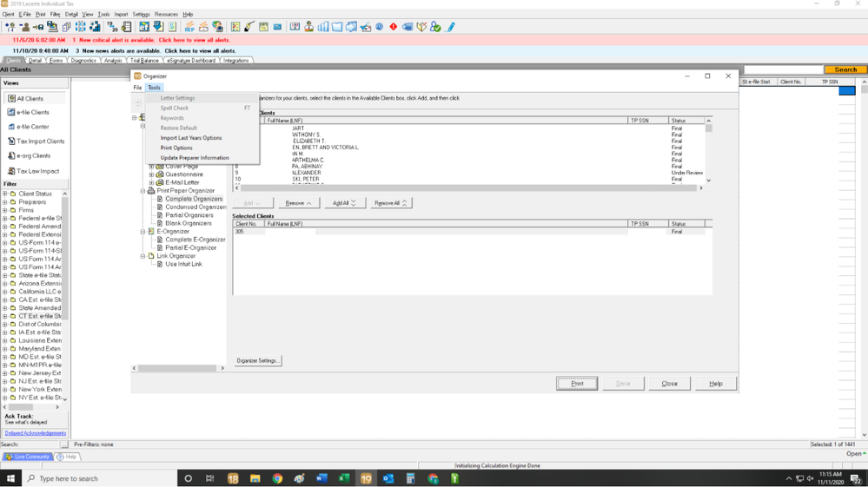Click Tax Import Clients view icon
Image resolution: width=868 pixels, height=487 pixels.
[11, 141]
